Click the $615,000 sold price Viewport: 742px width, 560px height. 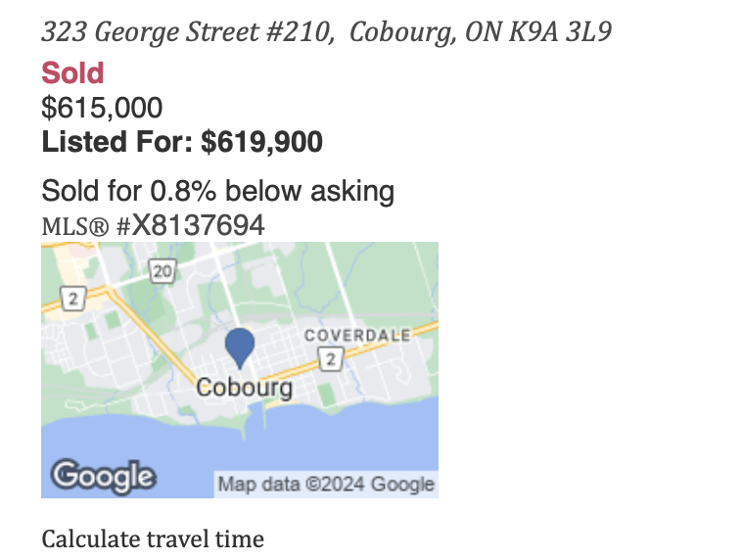102,108
